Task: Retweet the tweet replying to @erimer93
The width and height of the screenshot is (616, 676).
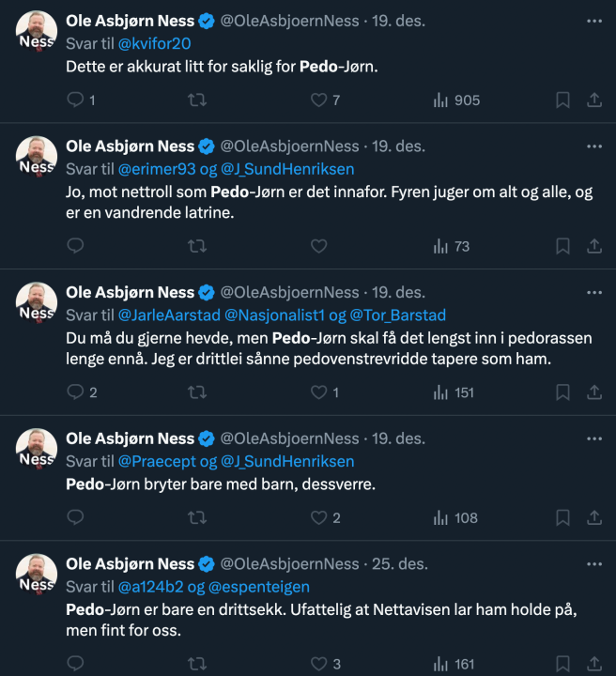Action: point(197,247)
